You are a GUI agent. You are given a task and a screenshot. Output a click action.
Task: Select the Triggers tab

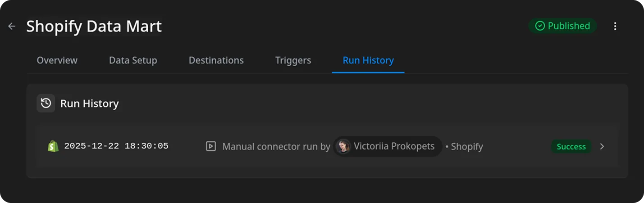[293, 60]
